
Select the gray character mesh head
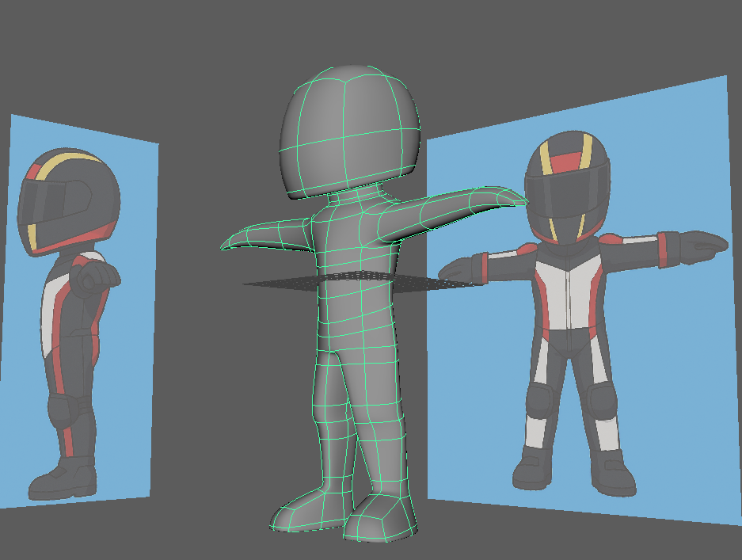(x=349, y=131)
